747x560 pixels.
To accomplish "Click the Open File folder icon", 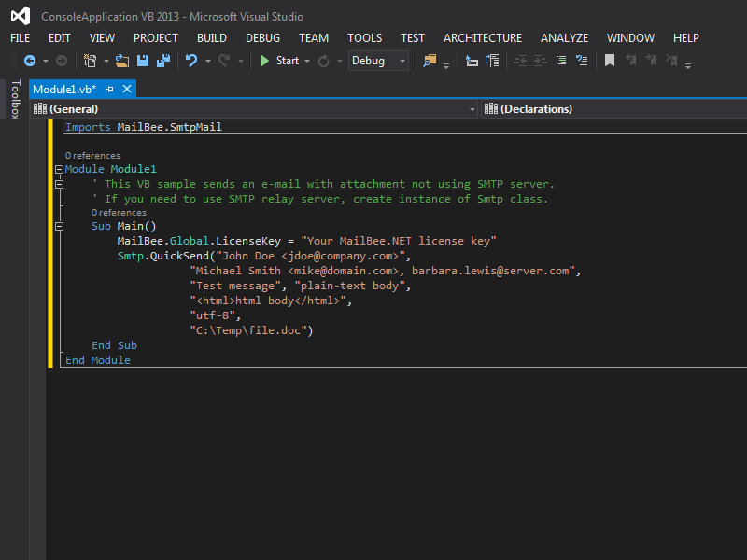I will pos(122,61).
